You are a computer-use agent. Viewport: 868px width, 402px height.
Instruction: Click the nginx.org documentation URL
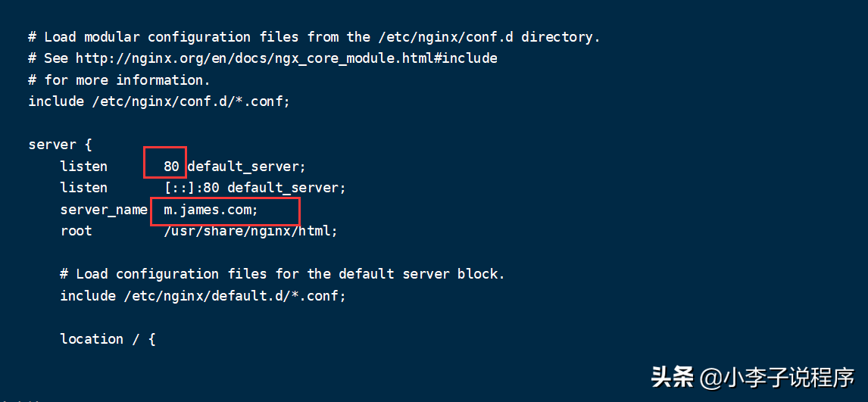point(286,58)
